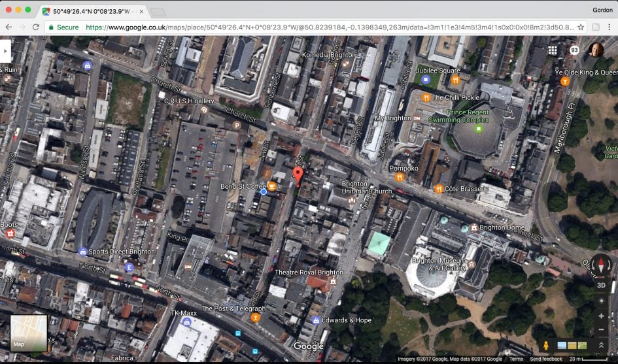Open the Pompoko restaurant icon
Screen dimensions: 618x364
pos(400,177)
